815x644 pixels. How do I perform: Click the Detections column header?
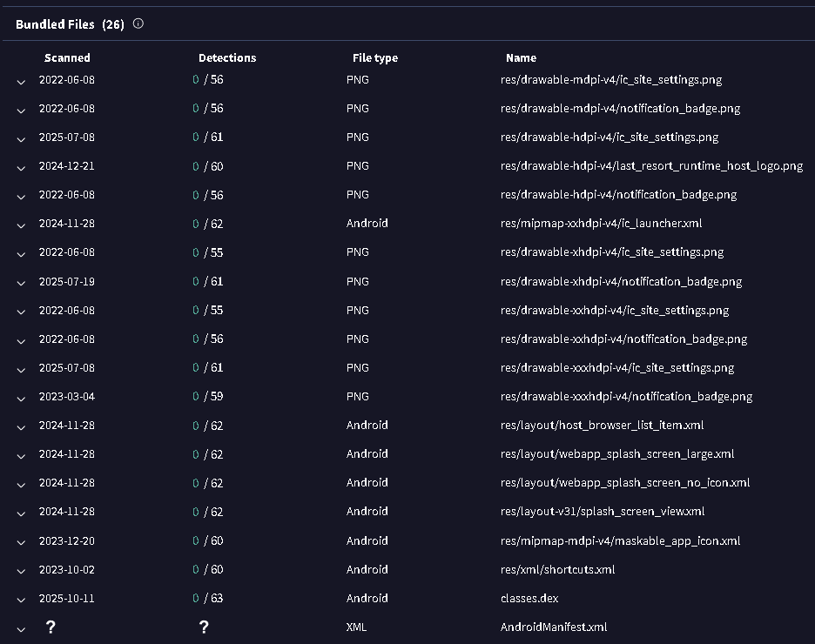(x=227, y=58)
